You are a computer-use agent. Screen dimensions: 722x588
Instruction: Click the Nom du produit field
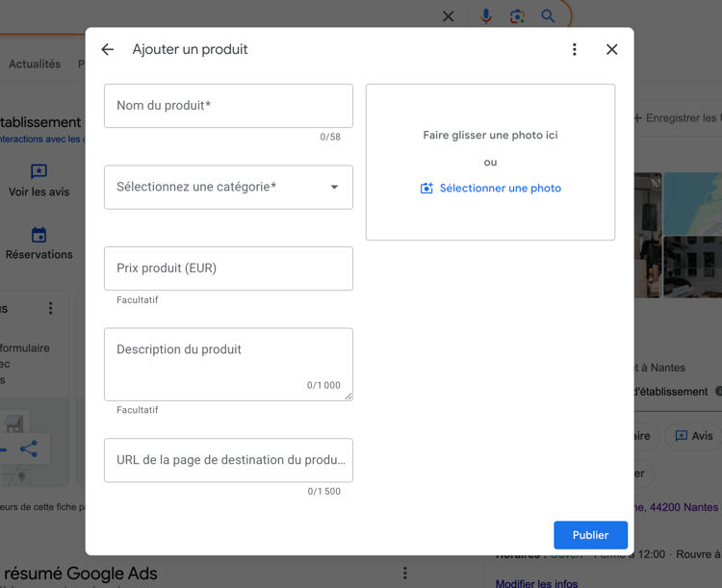click(228, 106)
